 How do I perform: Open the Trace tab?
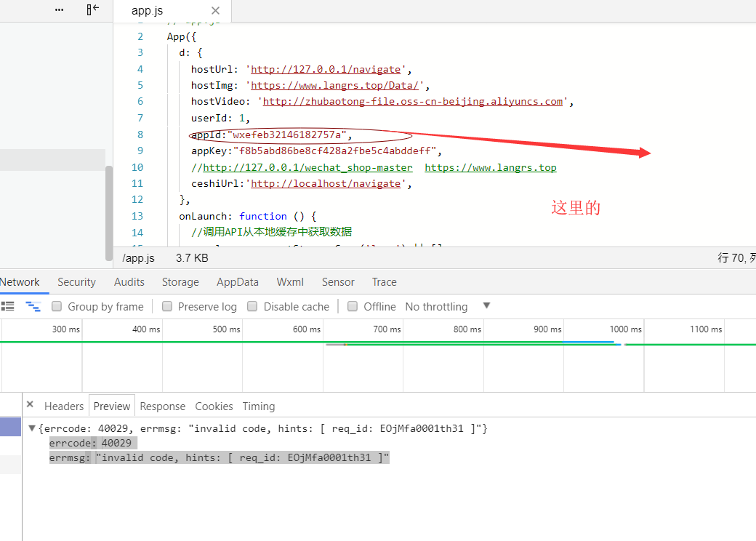[385, 282]
